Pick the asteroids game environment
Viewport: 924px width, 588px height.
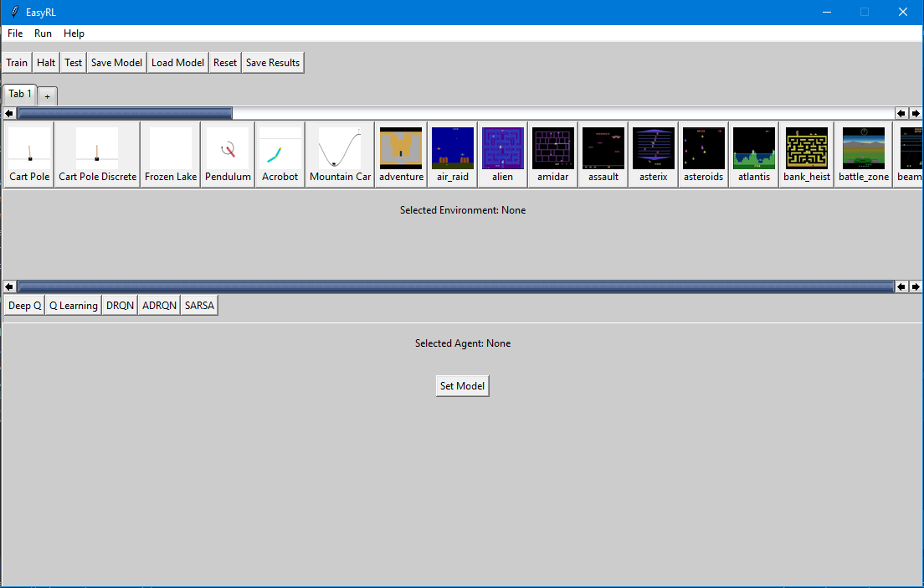pos(703,154)
